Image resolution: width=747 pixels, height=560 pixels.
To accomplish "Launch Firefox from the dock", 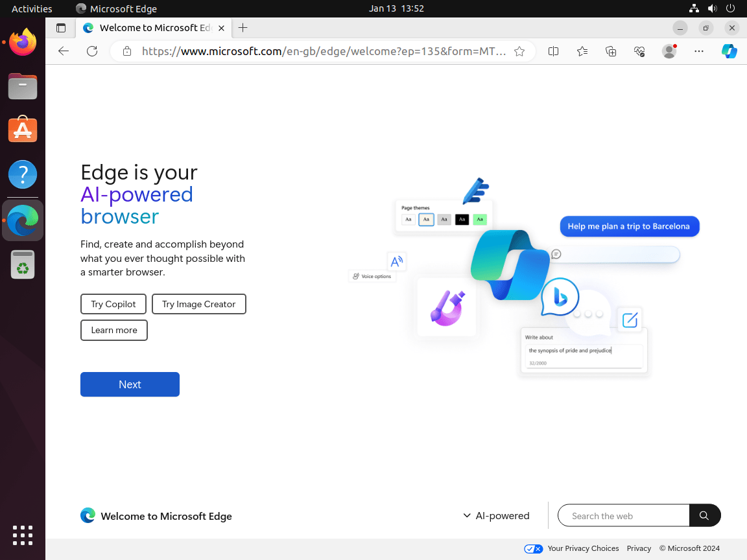I will click(23, 41).
